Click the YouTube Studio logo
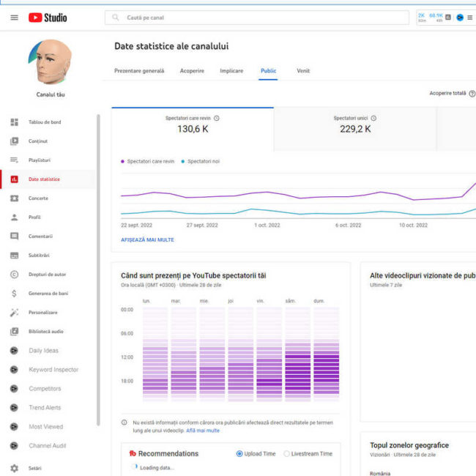 click(x=48, y=18)
